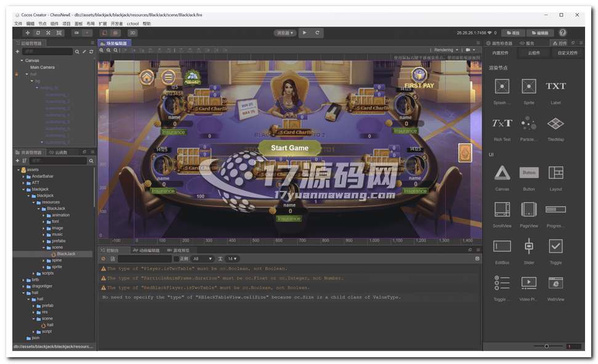Reset the scene editor zoom
The height and width of the screenshot is (364, 598).
(116, 50)
